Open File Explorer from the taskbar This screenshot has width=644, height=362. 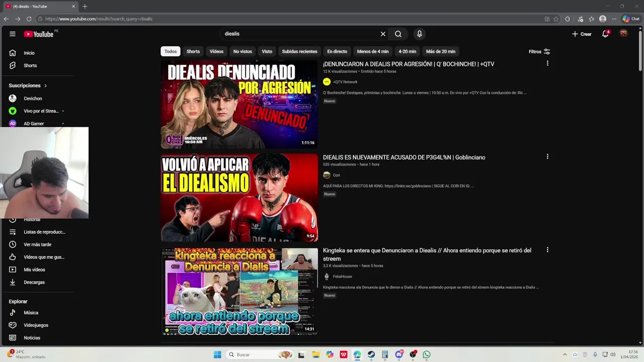coord(315,354)
